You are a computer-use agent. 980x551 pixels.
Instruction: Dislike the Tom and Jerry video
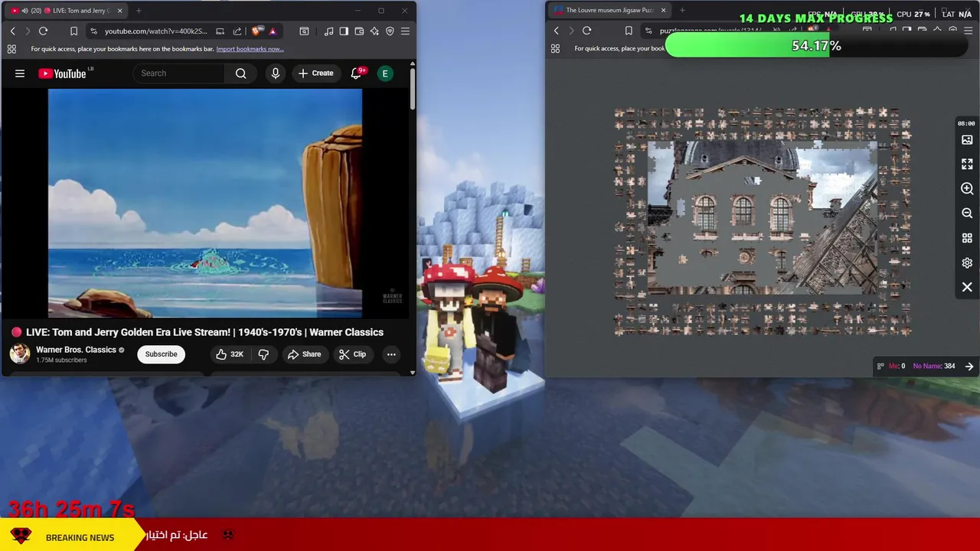263,354
